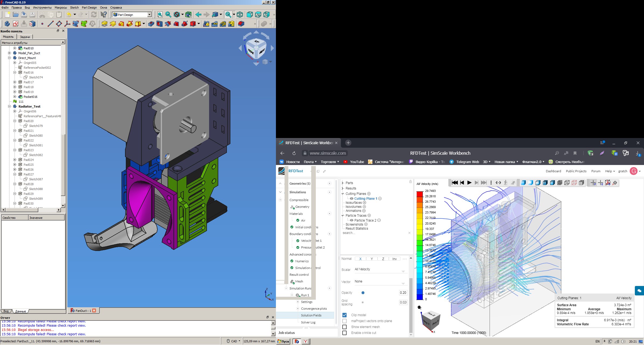Create a datum plane icon in FreeCAD
644x345 pixels.
pyautogui.click(x=59, y=24)
